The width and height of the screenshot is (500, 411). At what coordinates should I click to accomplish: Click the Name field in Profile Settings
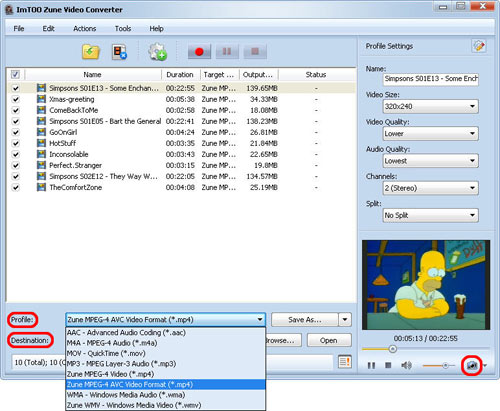tap(431, 79)
